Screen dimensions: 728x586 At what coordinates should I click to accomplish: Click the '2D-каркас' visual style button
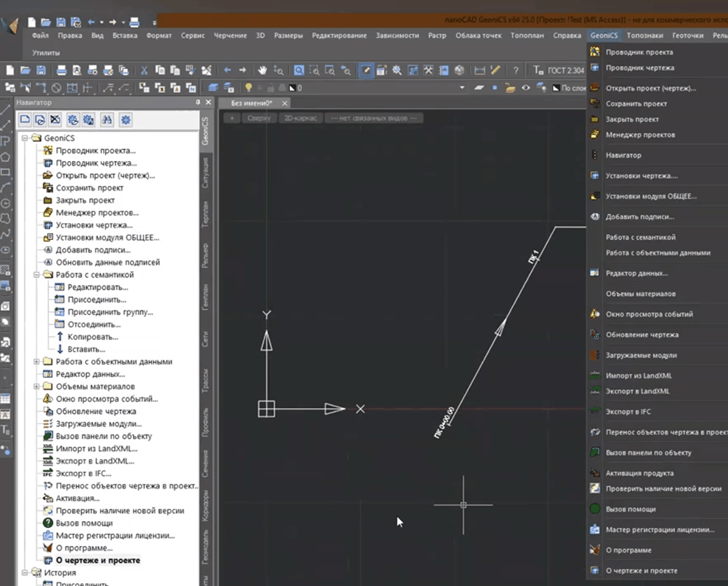(300, 118)
